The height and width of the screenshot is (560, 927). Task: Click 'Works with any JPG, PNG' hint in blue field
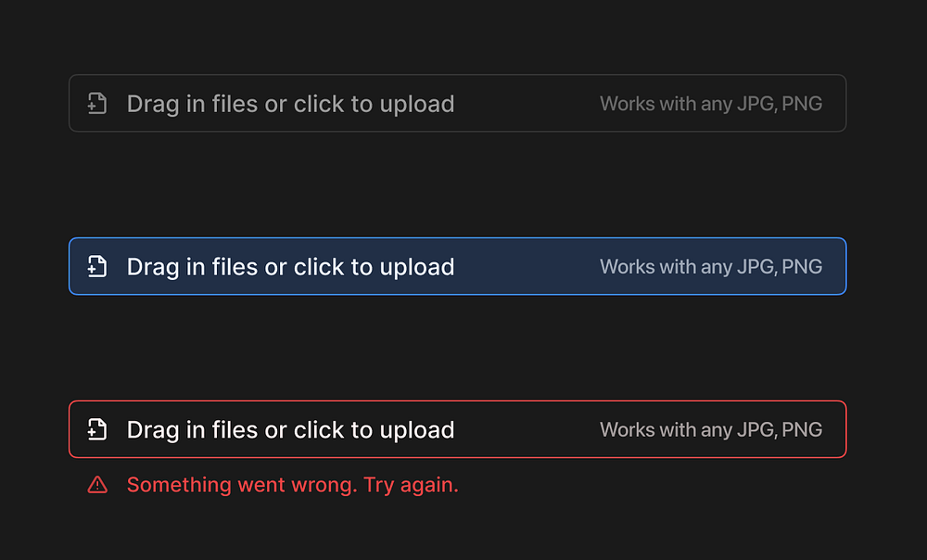pos(711,267)
